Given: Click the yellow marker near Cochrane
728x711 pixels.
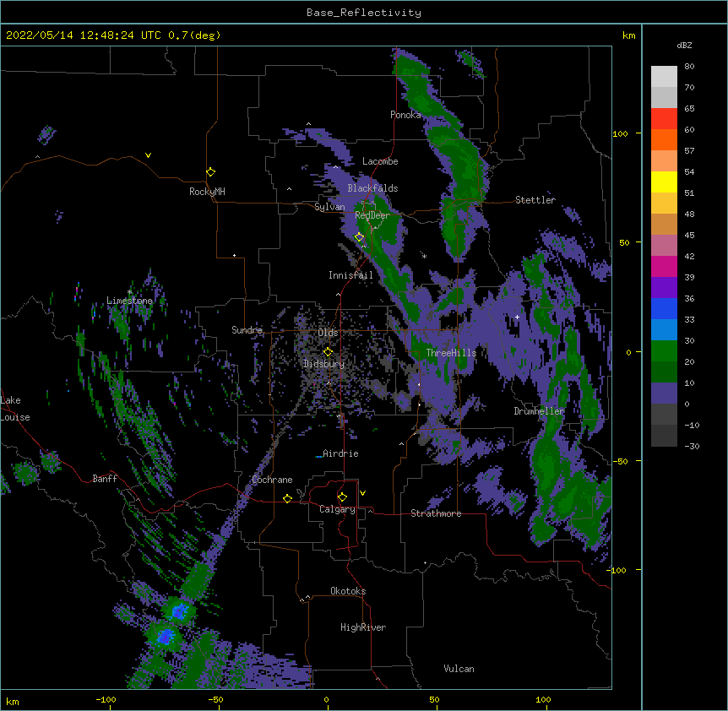Looking at the screenshot, I should 287,498.
